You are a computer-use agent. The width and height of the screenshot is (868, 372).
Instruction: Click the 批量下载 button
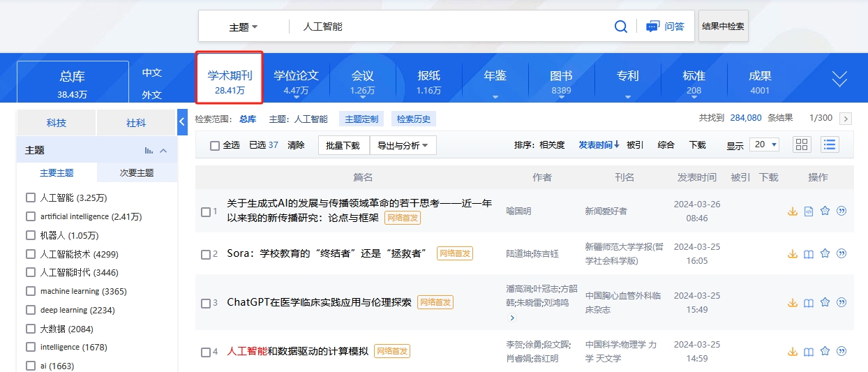pos(343,145)
